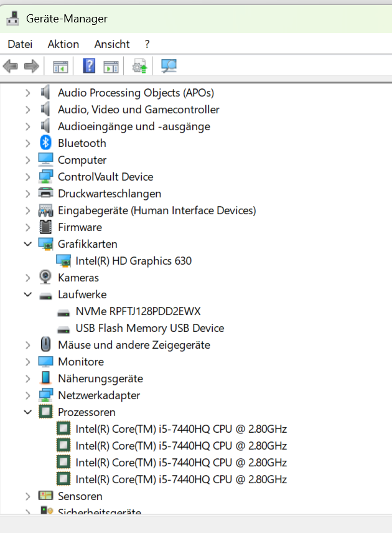
Task: Click the Sensoren category icon
Action: pos(45,495)
